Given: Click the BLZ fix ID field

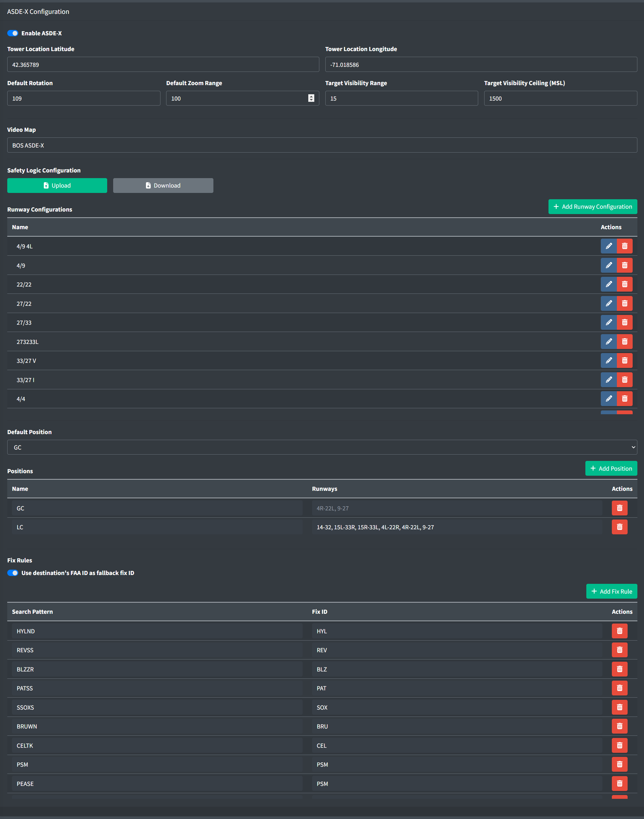Looking at the screenshot, I should pos(457,669).
